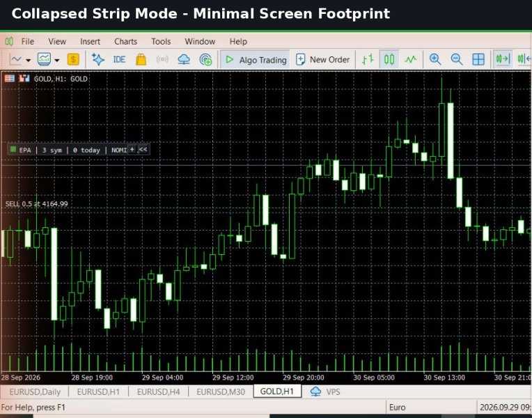Select the GOLD,H1 tab
Image resolution: width=532 pixels, height=418 pixels.
point(277,391)
